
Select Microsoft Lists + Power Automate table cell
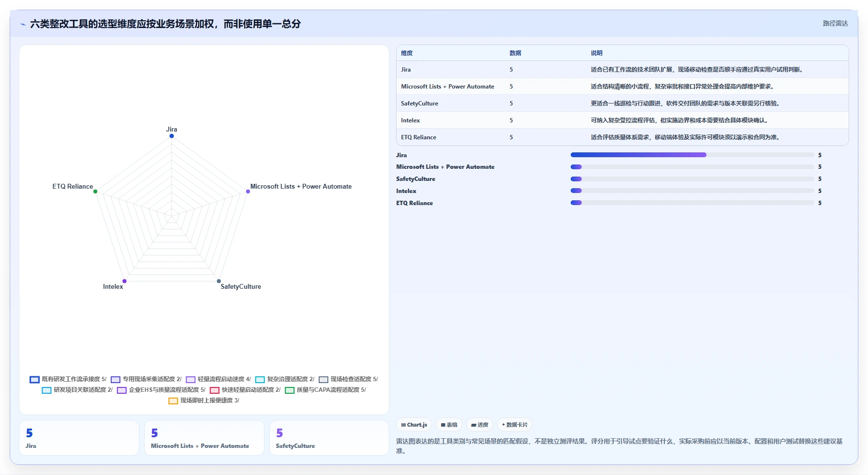click(447, 87)
